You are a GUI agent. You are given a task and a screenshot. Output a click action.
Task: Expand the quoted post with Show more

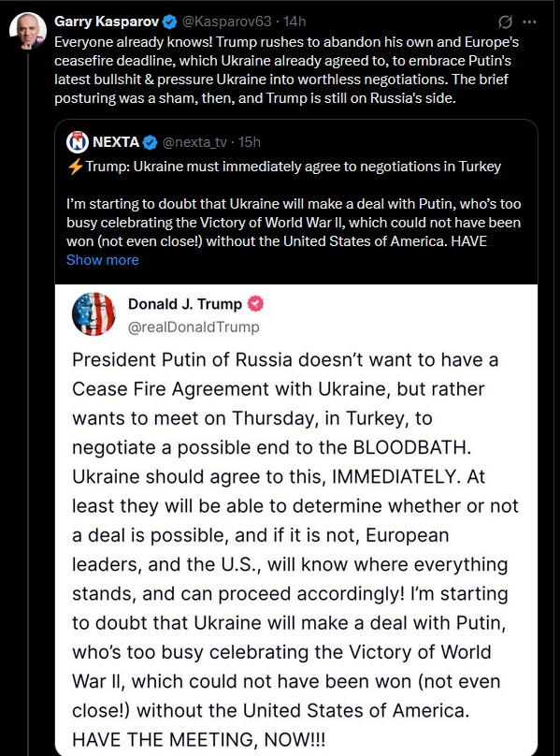(103, 260)
